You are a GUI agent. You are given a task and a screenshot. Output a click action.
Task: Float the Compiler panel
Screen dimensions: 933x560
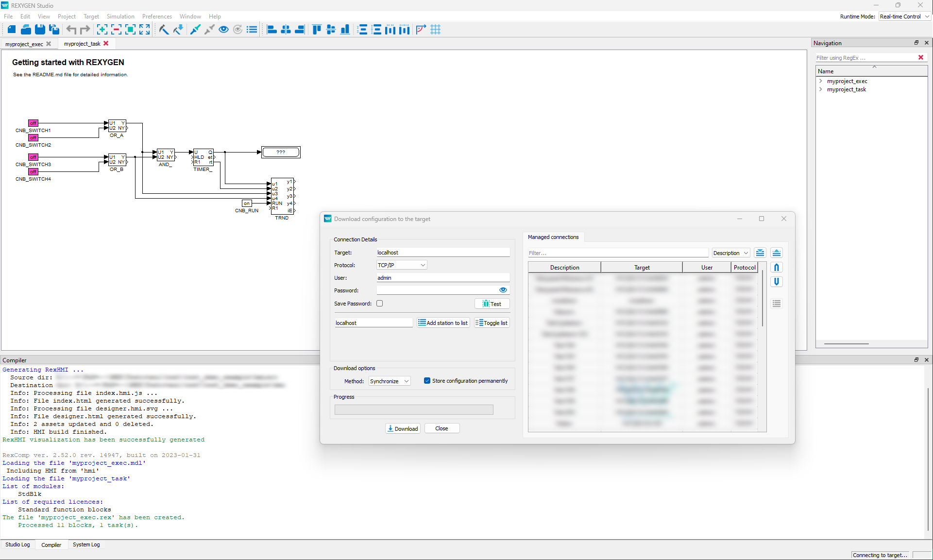[916, 360]
